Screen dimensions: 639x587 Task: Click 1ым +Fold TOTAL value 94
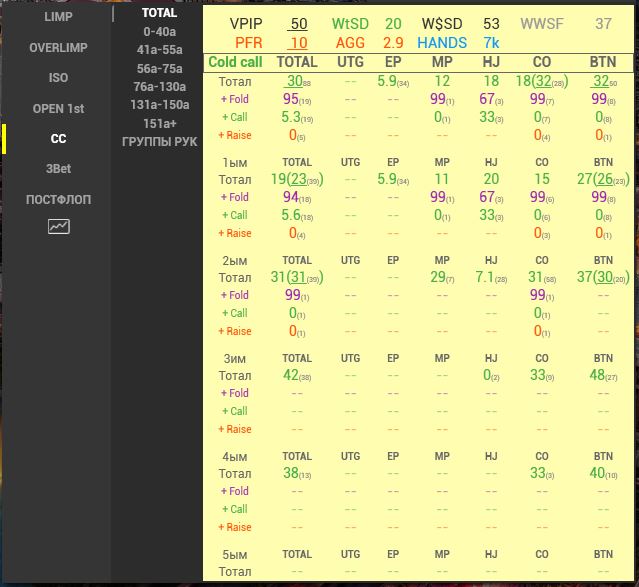click(297, 197)
